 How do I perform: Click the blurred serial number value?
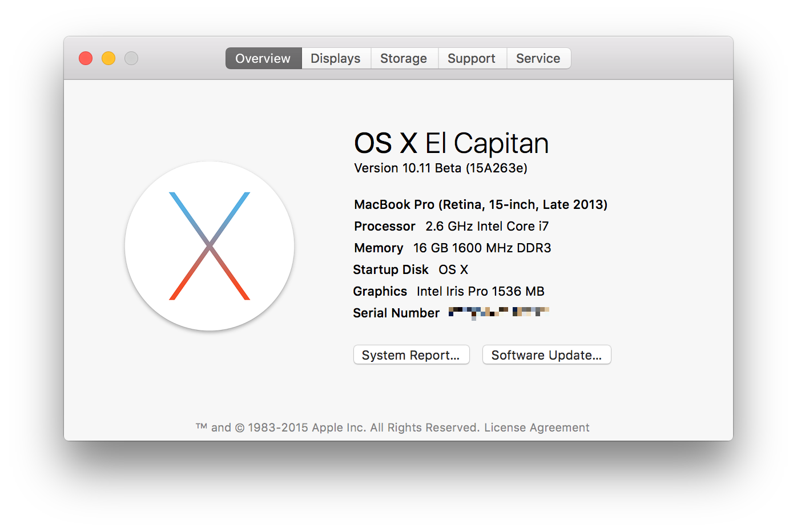[498, 312]
